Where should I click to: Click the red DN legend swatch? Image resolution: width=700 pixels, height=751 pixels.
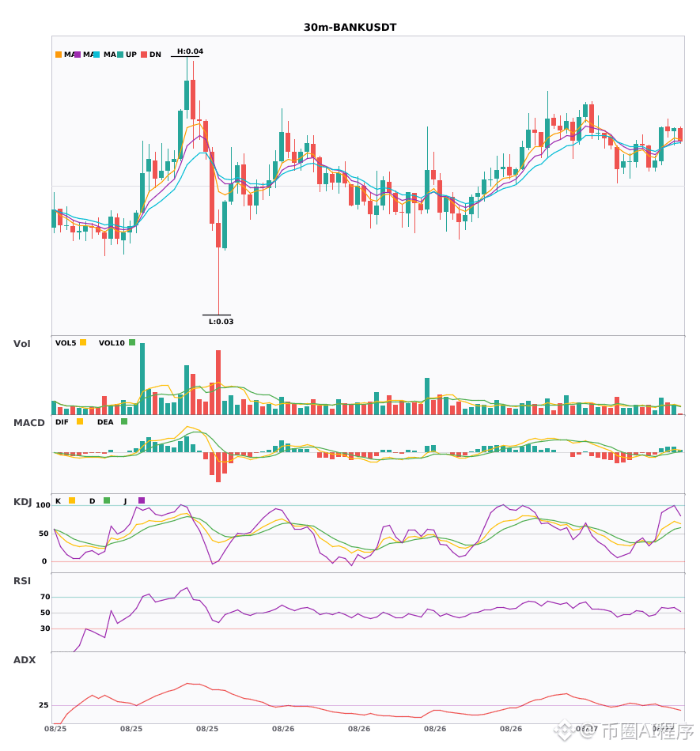(x=144, y=55)
